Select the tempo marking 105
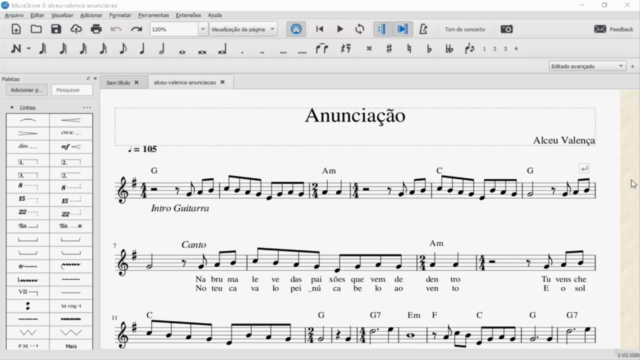 pyautogui.click(x=142, y=149)
